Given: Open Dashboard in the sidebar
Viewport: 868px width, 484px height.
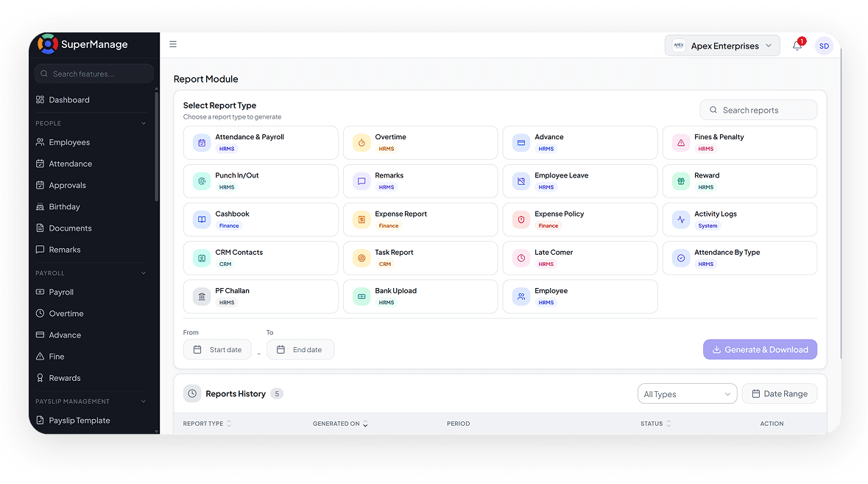Looking at the screenshot, I should (63, 99).
